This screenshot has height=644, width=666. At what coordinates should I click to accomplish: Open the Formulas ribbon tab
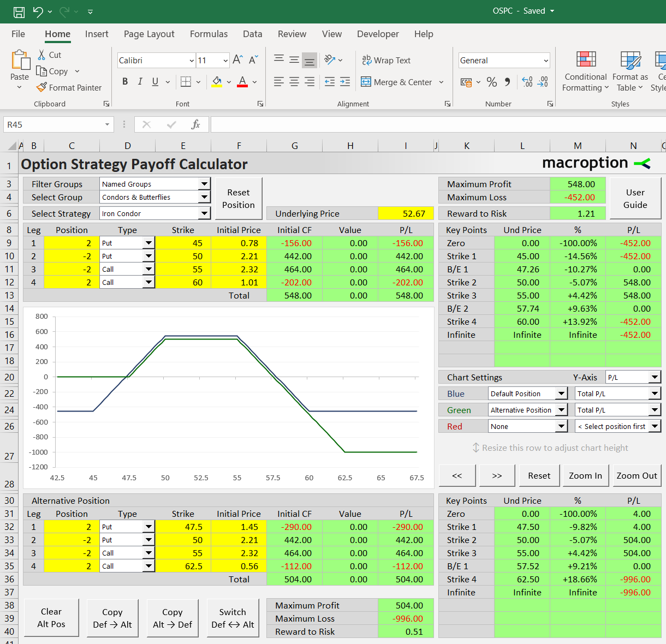click(209, 34)
